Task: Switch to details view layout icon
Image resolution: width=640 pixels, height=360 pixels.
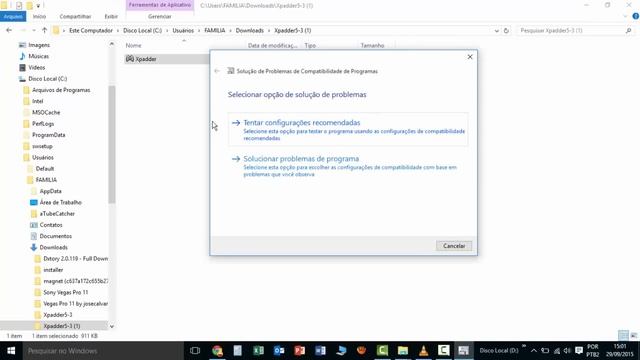Action: (x=623, y=336)
